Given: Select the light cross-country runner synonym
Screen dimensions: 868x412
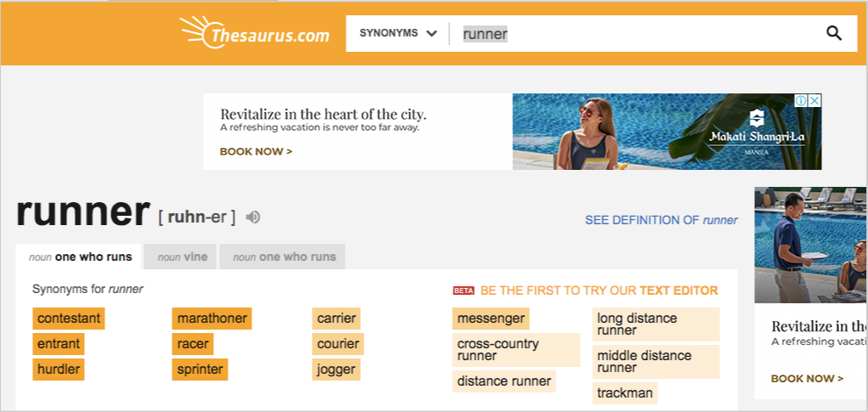Looking at the screenshot, I should (x=516, y=350).
